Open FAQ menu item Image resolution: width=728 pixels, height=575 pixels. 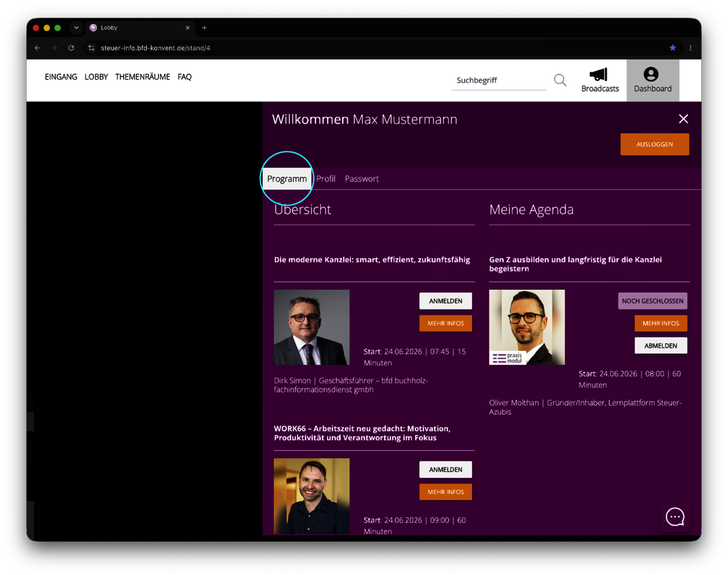(x=184, y=77)
